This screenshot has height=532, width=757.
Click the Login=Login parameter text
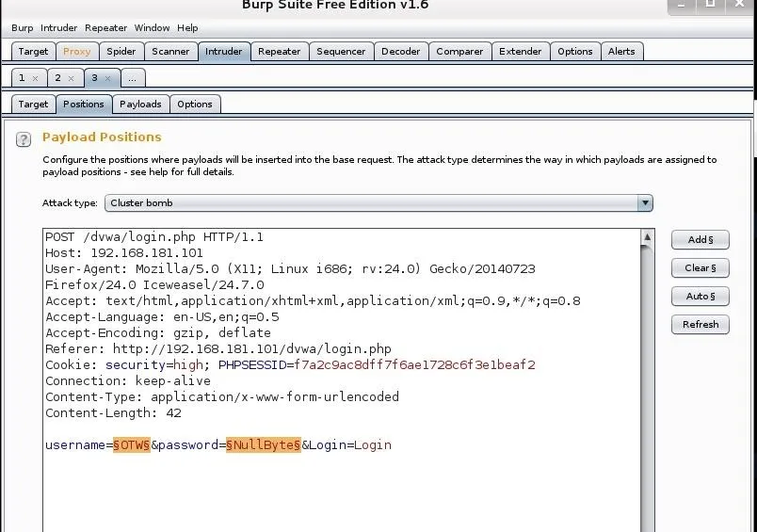pyautogui.click(x=350, y=444)
